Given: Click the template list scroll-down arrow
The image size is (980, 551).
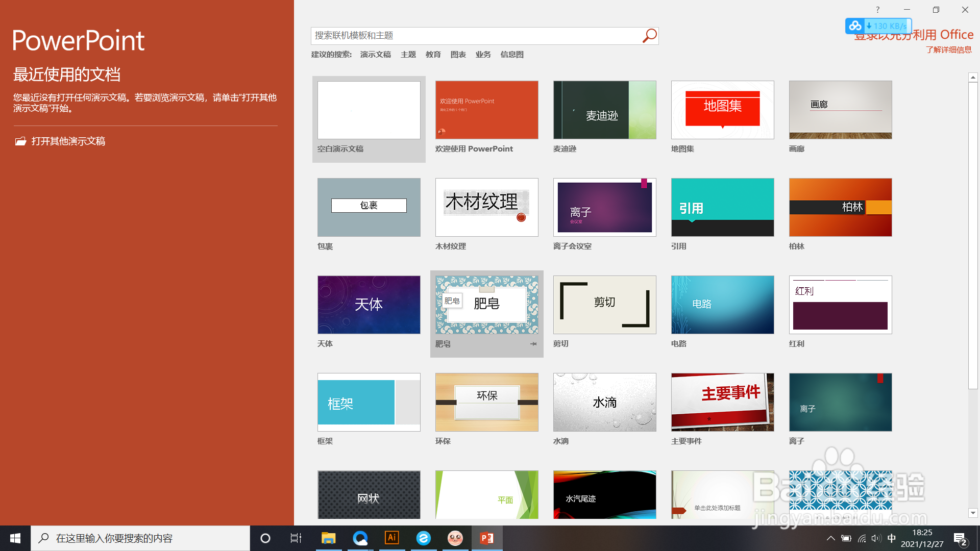Looking at the screenshot, I should click(973, 513).
